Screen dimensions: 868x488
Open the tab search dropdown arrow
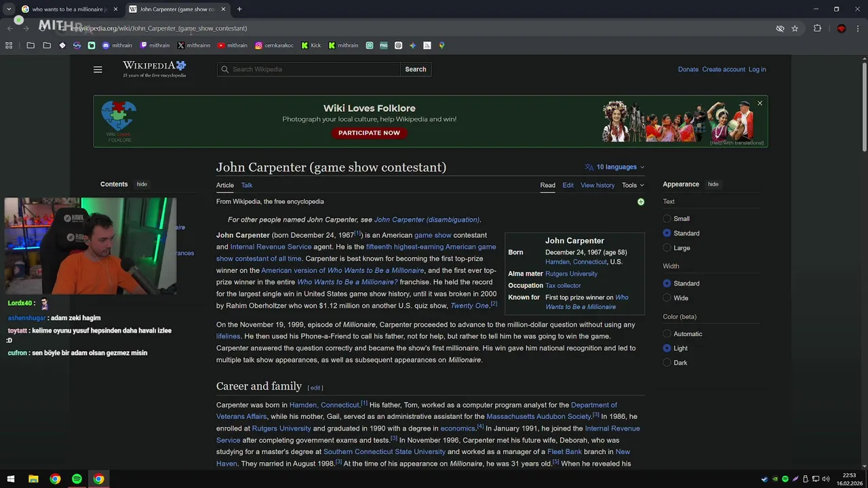(x=9, y=9)
